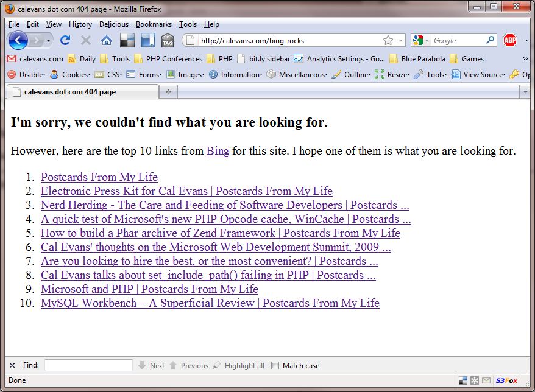This screenshot has height=392, width=535.
Task: Go back with the blue Back arrow
Action: click(18, 41)
